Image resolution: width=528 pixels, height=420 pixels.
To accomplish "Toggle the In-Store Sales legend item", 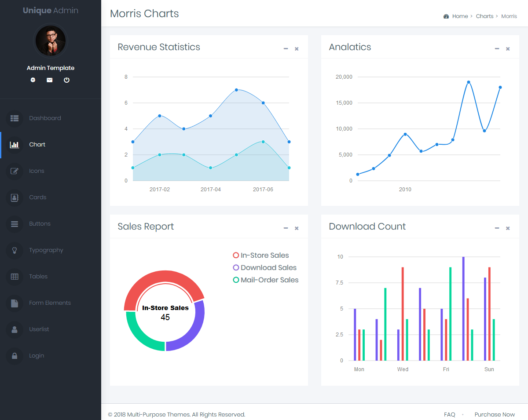I will (x=261, y=255).
